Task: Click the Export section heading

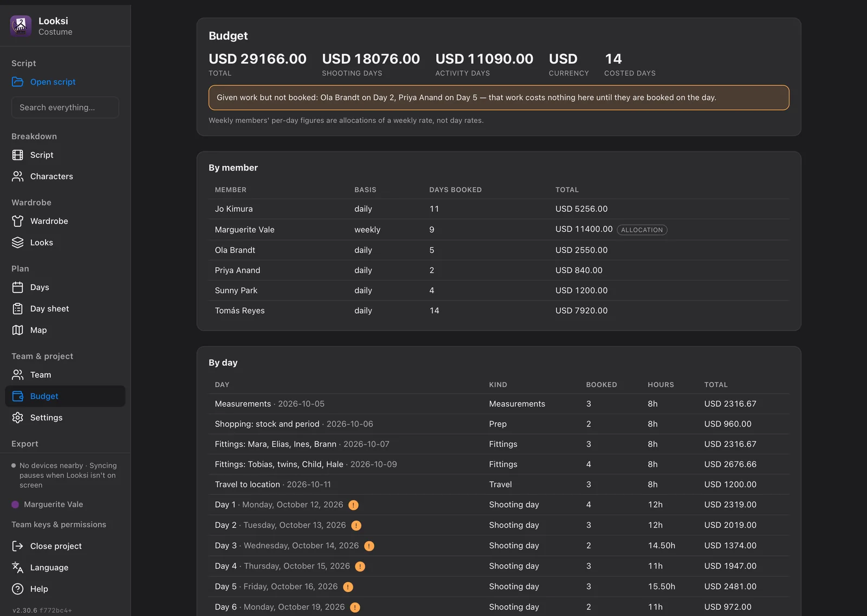Action: (25, 444)
